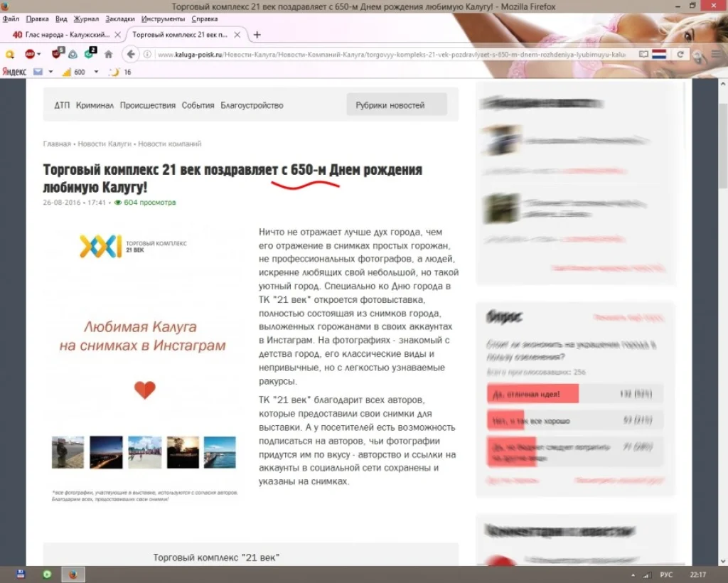This screenshot has height=583, width=728.
Task: Open the Yandex mail envelope icon
Action: 38,72
